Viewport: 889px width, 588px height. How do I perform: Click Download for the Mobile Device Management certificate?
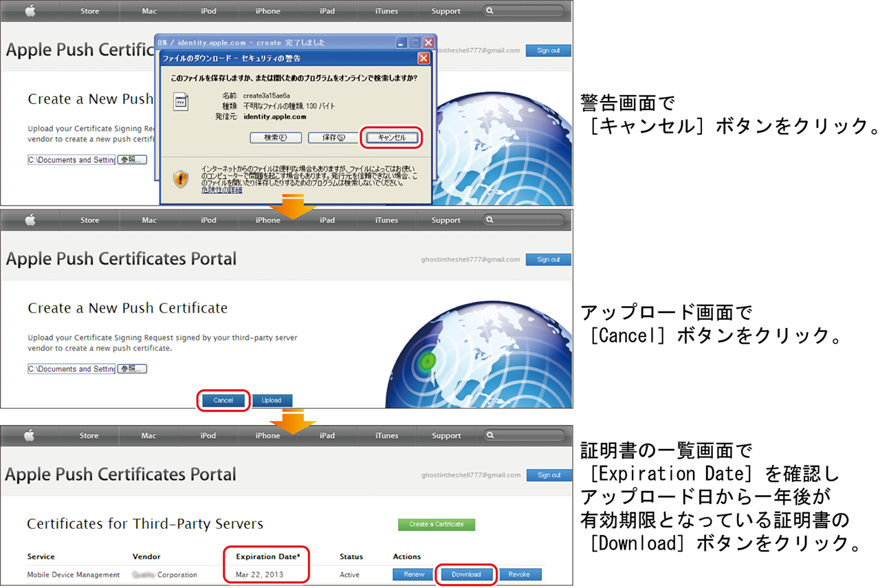pyautogui.click(x=466, y=574)
